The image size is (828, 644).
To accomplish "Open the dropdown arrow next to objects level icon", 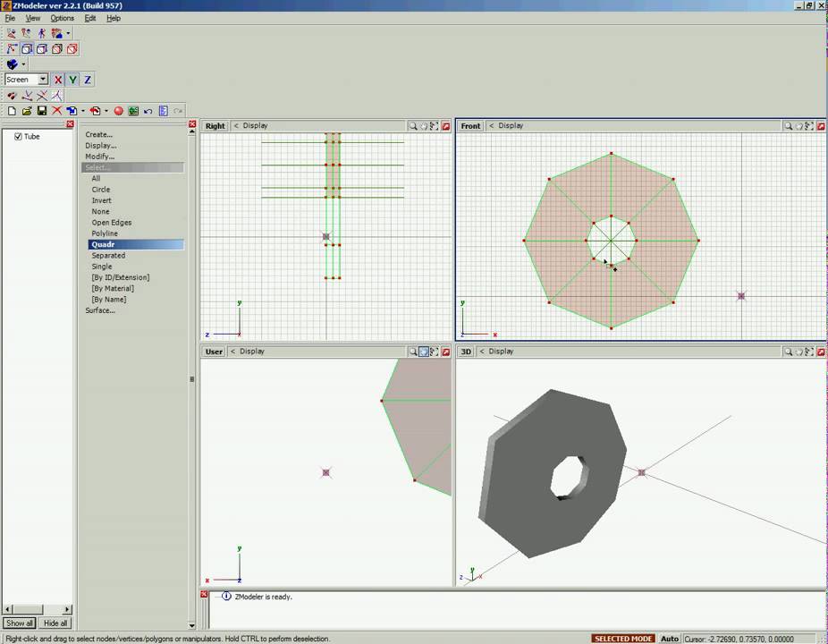I will (x=68, y=34).
